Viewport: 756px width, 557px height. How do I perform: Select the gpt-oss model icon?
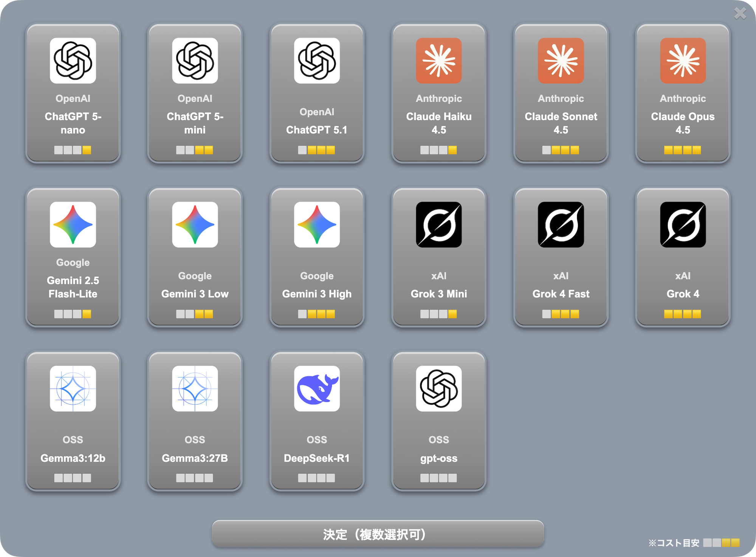point(438,389)
